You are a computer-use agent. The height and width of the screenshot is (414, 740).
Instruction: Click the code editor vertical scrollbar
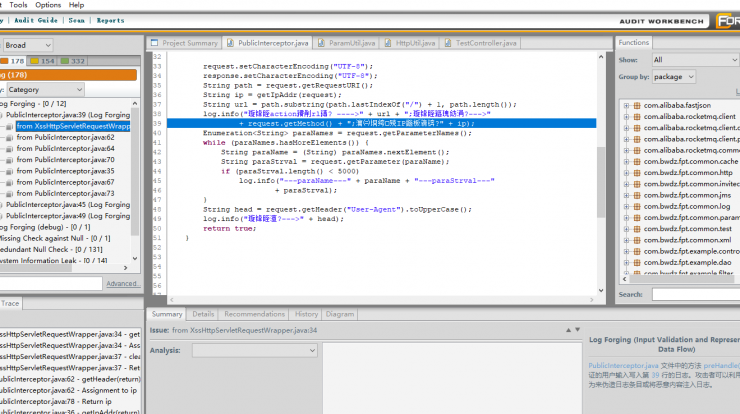click(x=601, y=182)
